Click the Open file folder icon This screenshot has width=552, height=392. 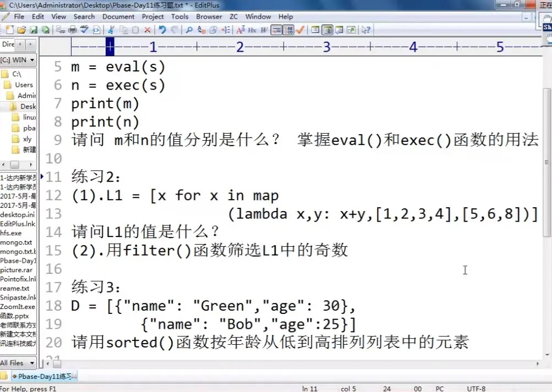tap(21, 30)
